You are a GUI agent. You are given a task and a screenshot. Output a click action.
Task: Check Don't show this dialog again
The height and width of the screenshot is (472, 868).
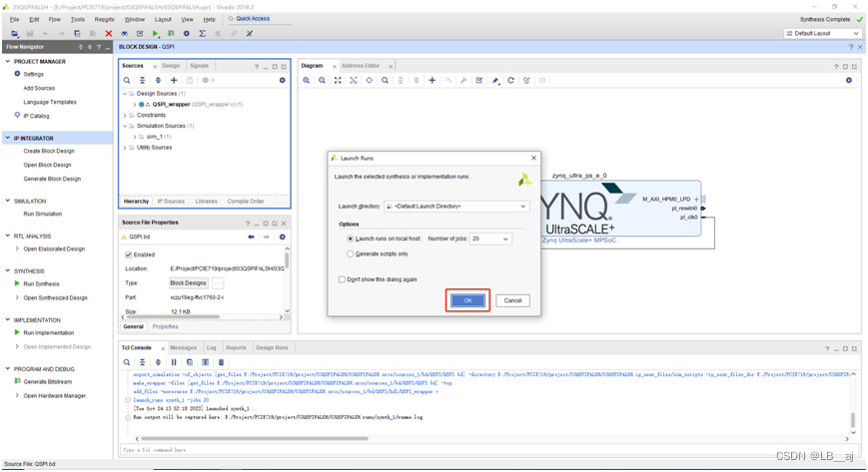342,279
